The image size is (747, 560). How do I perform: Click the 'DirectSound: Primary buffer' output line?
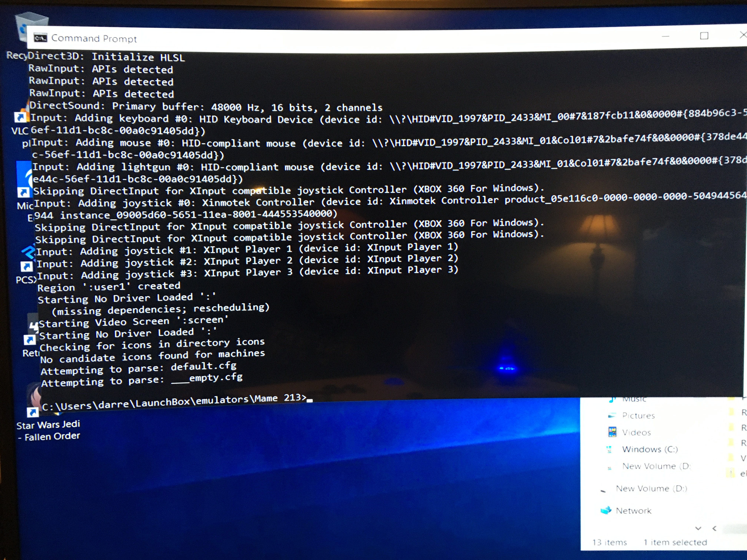point(206,107)
